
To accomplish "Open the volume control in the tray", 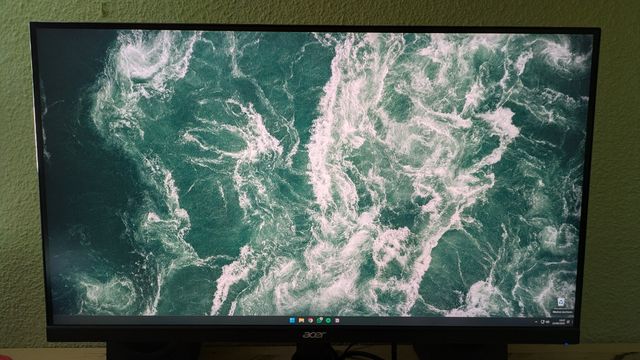I will pos(548,322).
